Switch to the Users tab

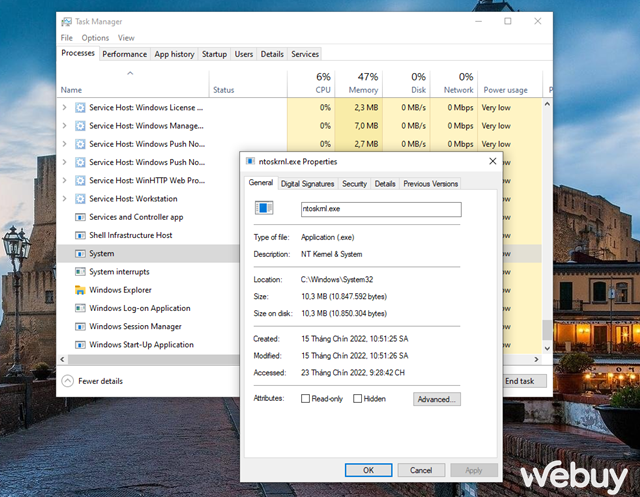[244, 54]
